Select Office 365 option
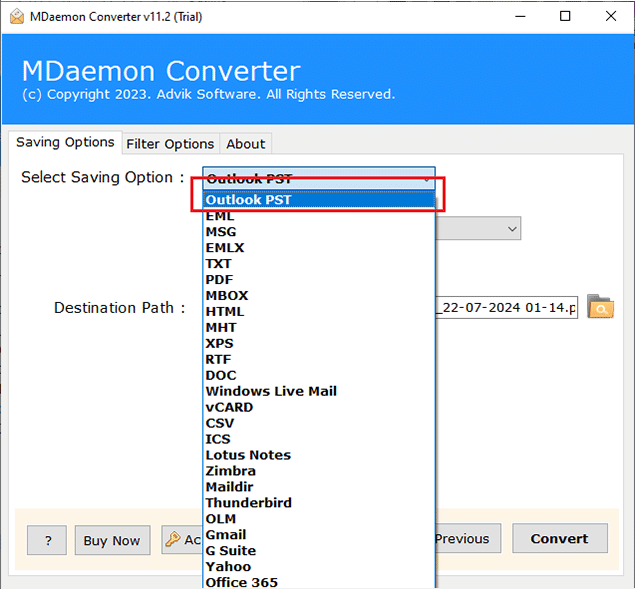The image size is (635, 589). [319, 582]
